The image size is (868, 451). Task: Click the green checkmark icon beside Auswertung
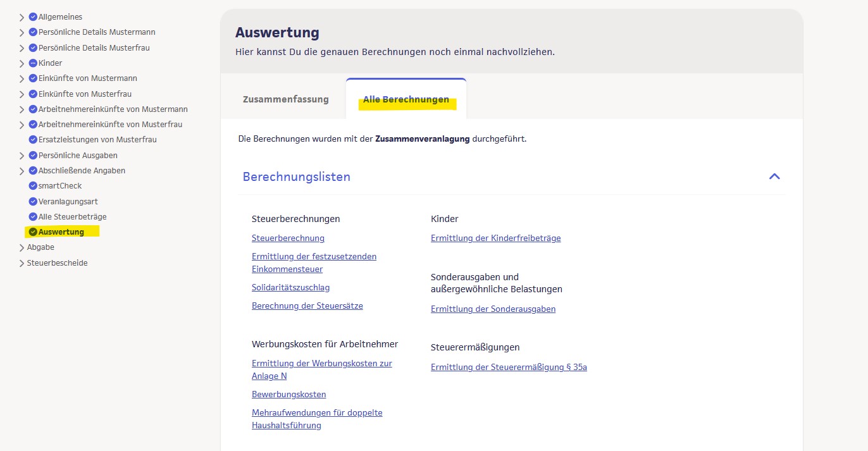pyautogui.click(x=33, y=232)
